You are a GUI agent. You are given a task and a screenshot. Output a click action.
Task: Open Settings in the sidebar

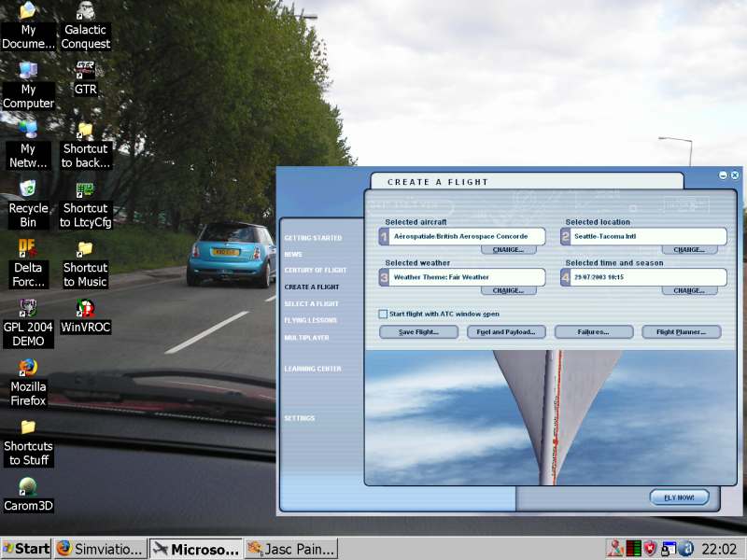[x=299, y=418]
